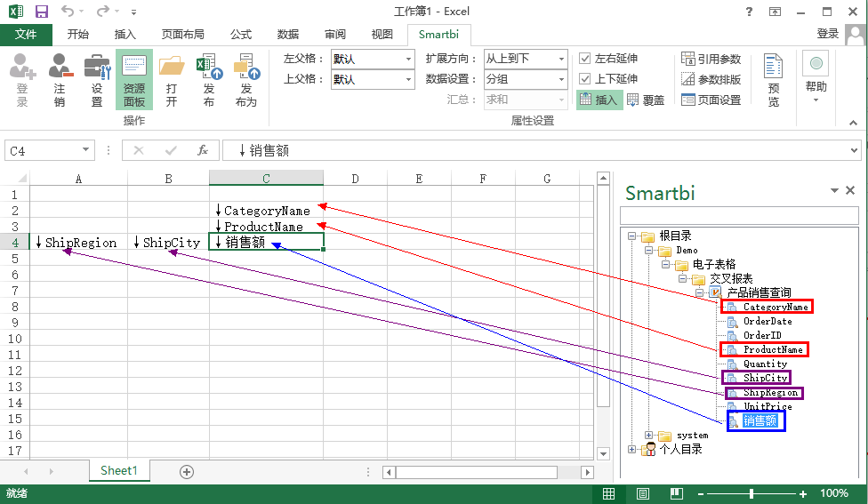Open the 上父格 dropdown
This screenshot has width=868, height=504.
coord(408,79)
